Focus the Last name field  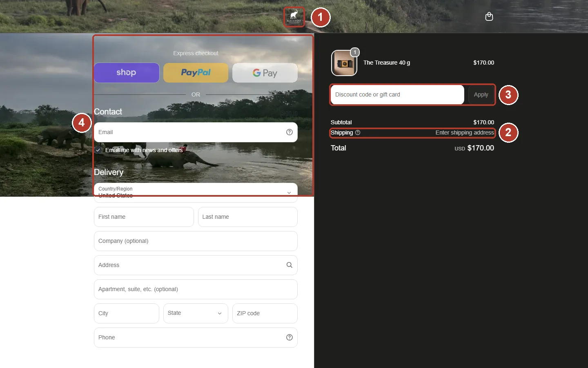pyautogui.click(x=248, y=217)
